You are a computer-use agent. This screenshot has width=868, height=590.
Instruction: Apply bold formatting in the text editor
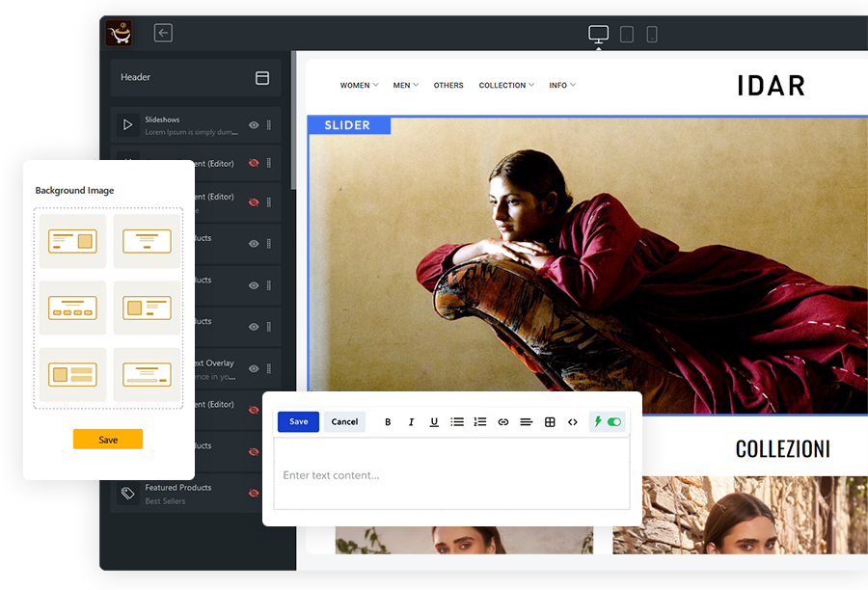pyautogui.click(x=388, y=422)
